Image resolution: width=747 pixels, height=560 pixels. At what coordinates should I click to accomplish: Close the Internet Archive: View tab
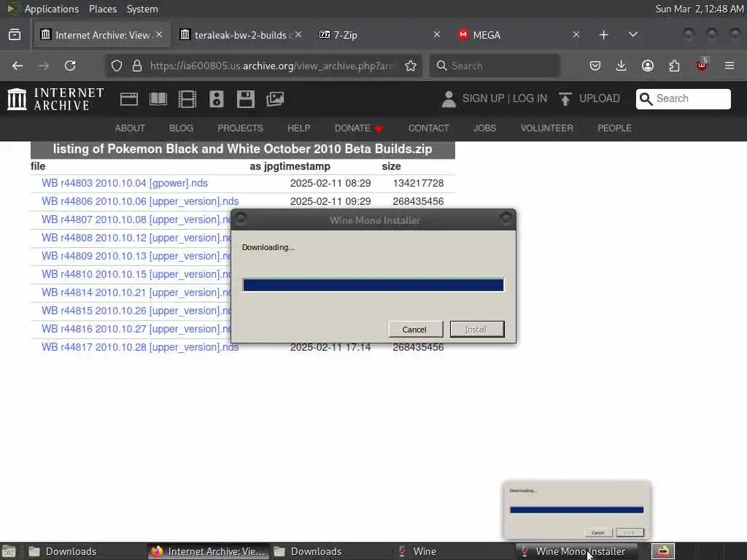click(x=159, y=35)
